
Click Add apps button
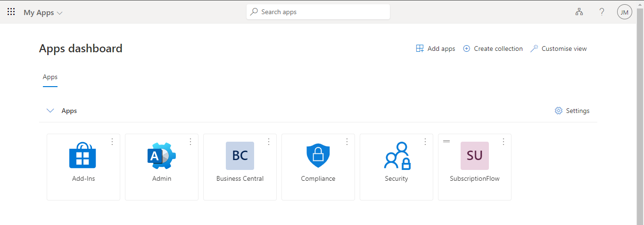[x=436, y=48]
